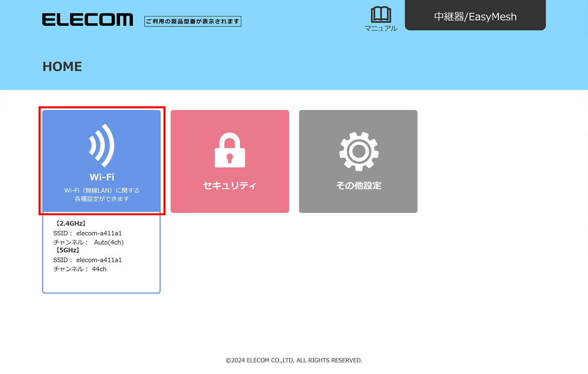Click the ELECOM logo
Viewport: 588px width, 374px height.
(88, 20)
